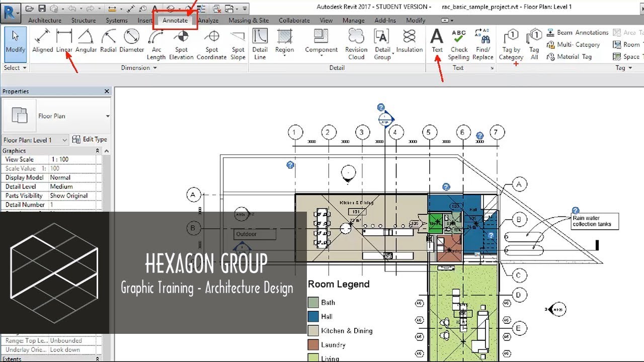The height and width of the screenshot is (362, 644).
Task: Open the Systems ribbon tab
Action: point(117,21)
